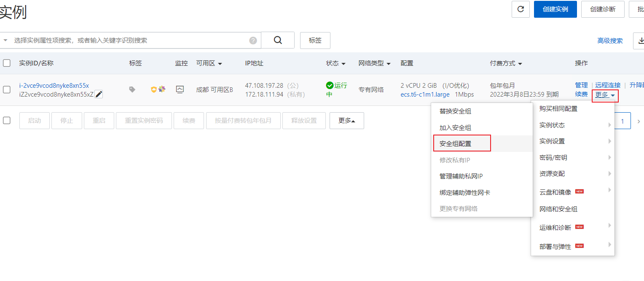
Task: Click the tag icon in instance row
Action: (132, 89)
